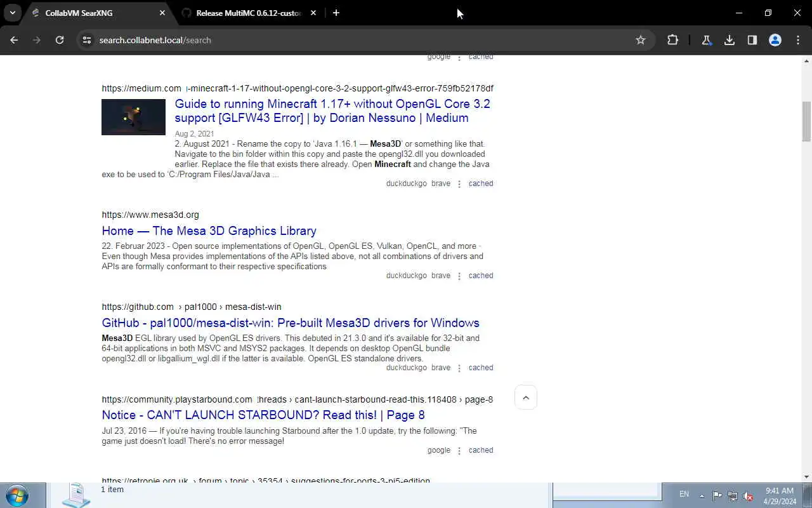Open the clock showing 9:41 AM
The width and height of the screenshot is (812, 508).
780,496
